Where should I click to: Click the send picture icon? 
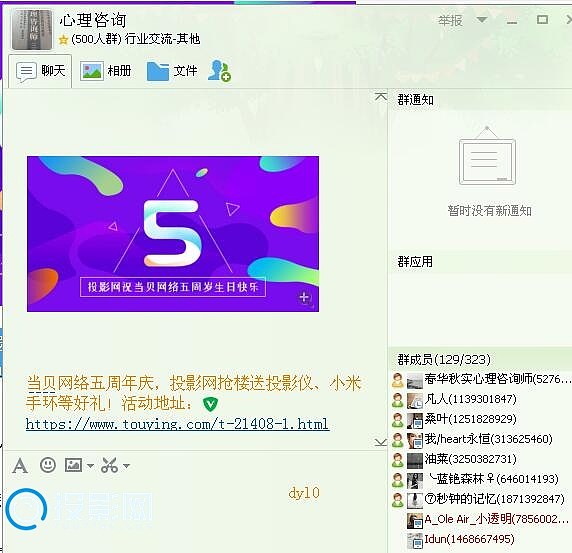pyautogui.click(x=73, y=465)
